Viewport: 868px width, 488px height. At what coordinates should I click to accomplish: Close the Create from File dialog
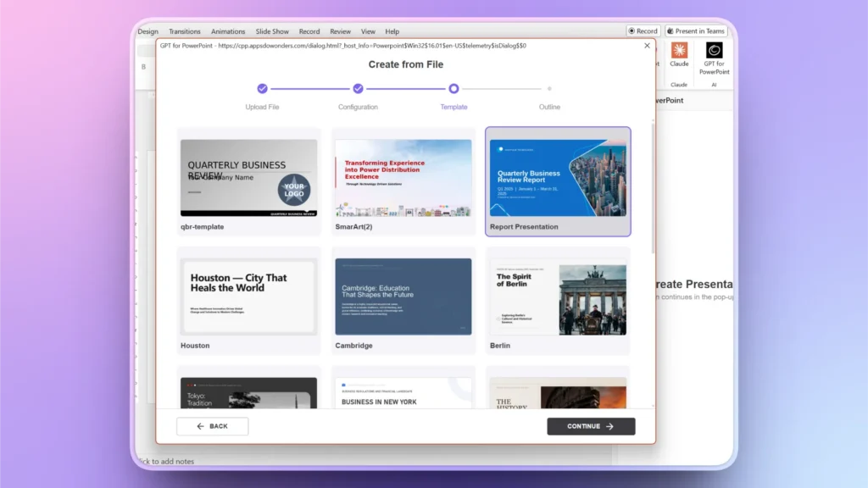tap(647, 46)
